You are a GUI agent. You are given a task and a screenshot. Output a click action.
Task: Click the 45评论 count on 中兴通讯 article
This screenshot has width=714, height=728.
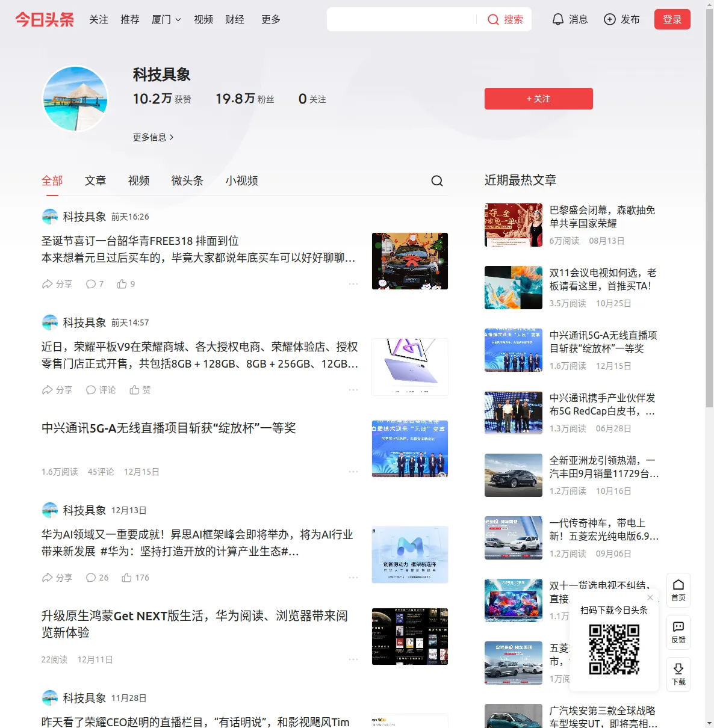tap(101, 472)
